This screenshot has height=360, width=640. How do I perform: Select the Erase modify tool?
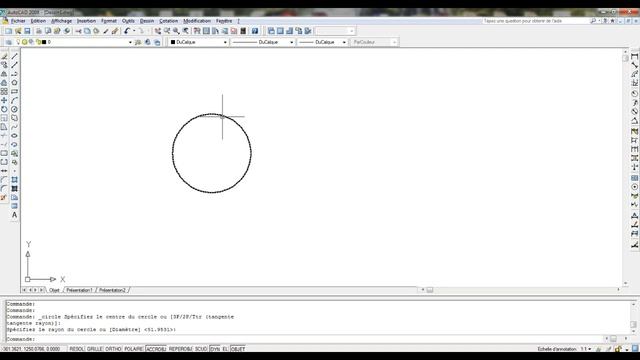pos(4,56)
